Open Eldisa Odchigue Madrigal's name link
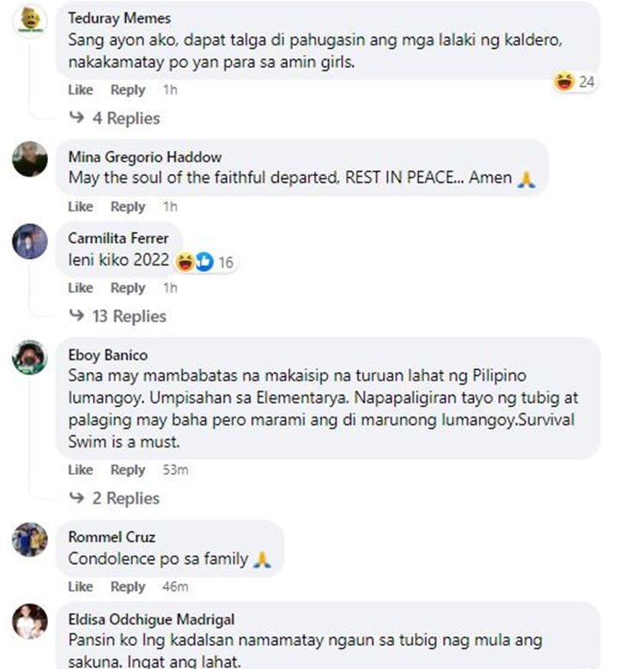644x669 pixels. [151, 619]
